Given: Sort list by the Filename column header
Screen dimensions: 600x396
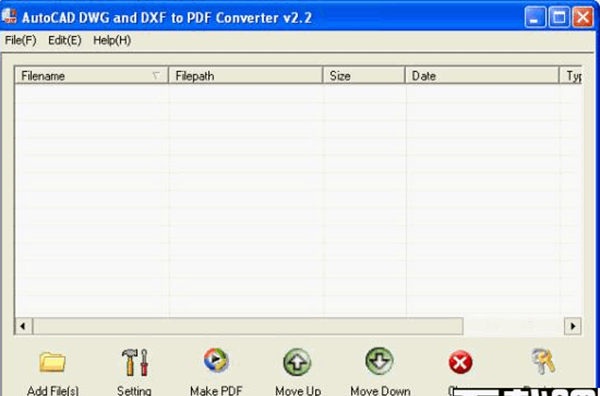Looking at the screenshot, I should pos(91,75).
